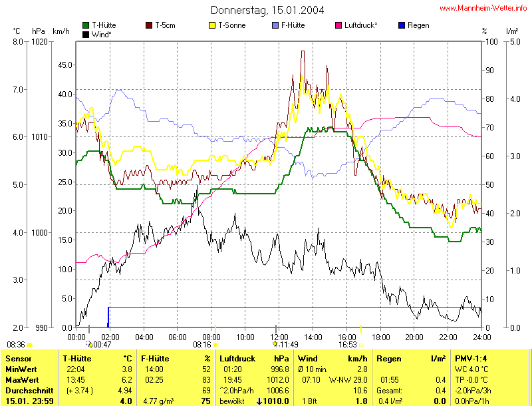Click the Wind km/h column header
Image resolution: width=532 pixels, height=406 pixels.
[x=332, y=358]
